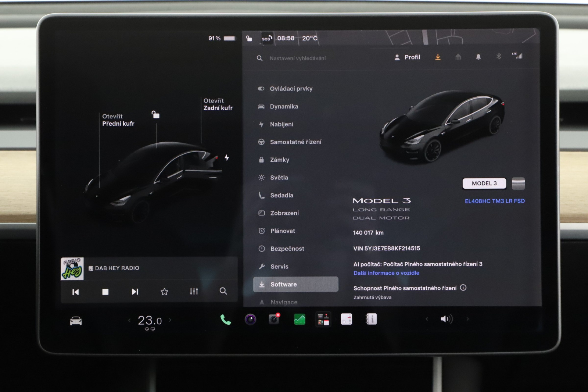Decrease cabin temperature with left arrow
This screenshot has width=588, height=392.
[129, 320]
